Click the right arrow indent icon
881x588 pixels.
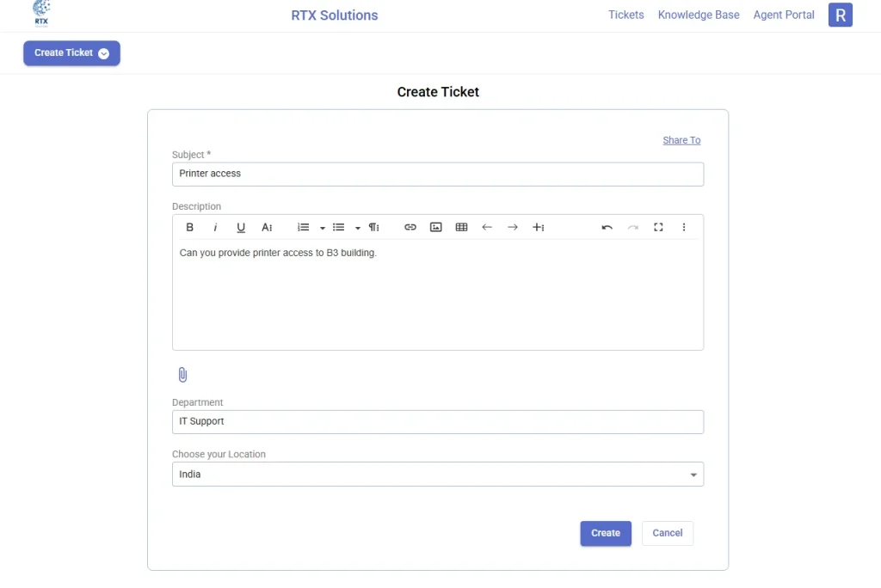[513, 228]
